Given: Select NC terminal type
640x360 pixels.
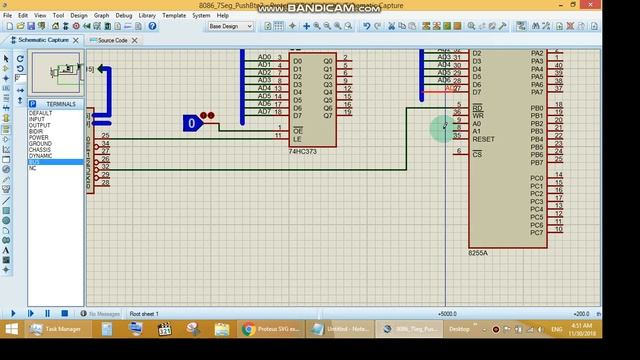Looking at the screenshot, I should 56,168.
